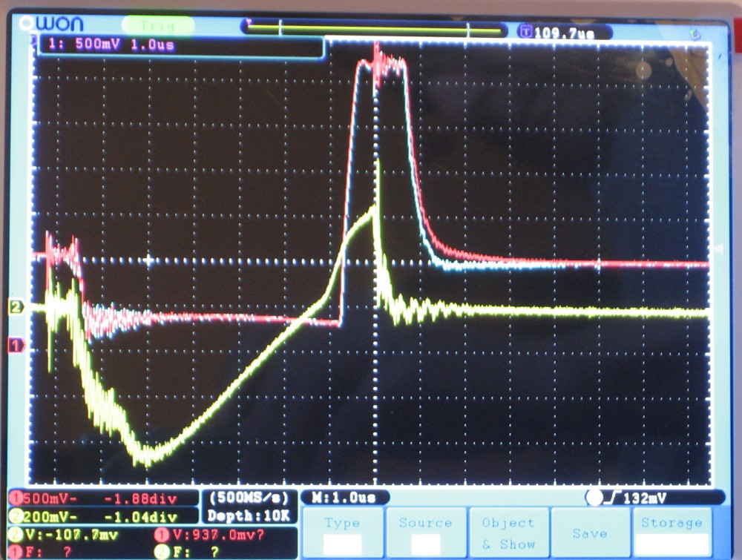The height and width of the screenshot is (560, 742).
Task: Click the Trig status indicator
Action: point(157,25)
